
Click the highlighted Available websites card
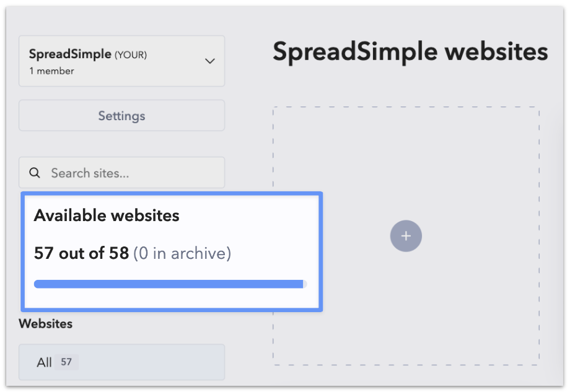pos(172,251)
